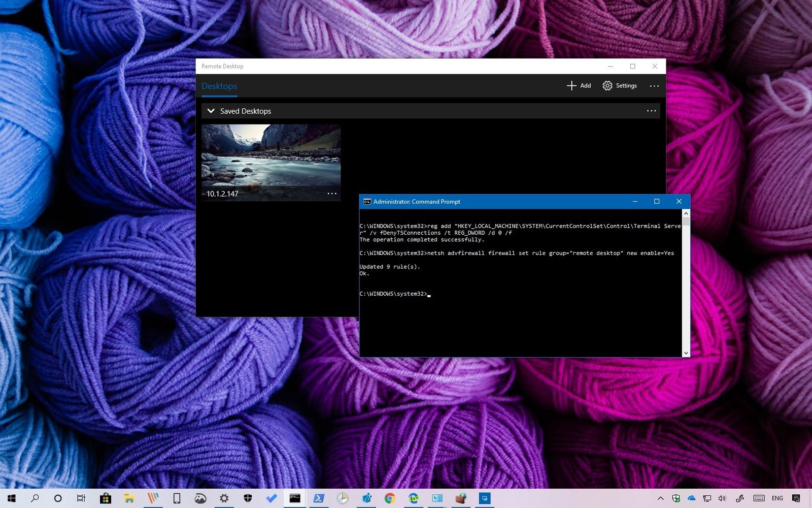This screenshot has width=812, height=508.
Task: Open Task View from taskbar
Action: click(81, 498)
